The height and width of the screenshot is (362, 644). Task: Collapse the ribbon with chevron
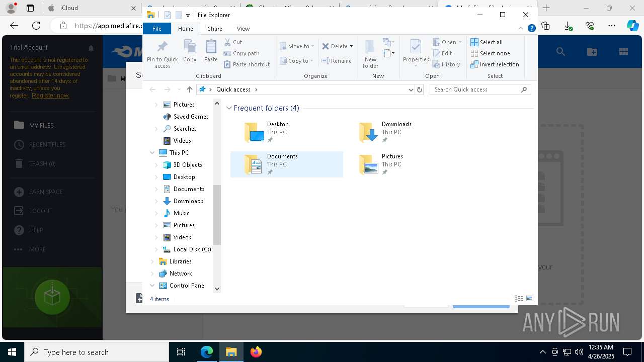[x=520, y=29]
